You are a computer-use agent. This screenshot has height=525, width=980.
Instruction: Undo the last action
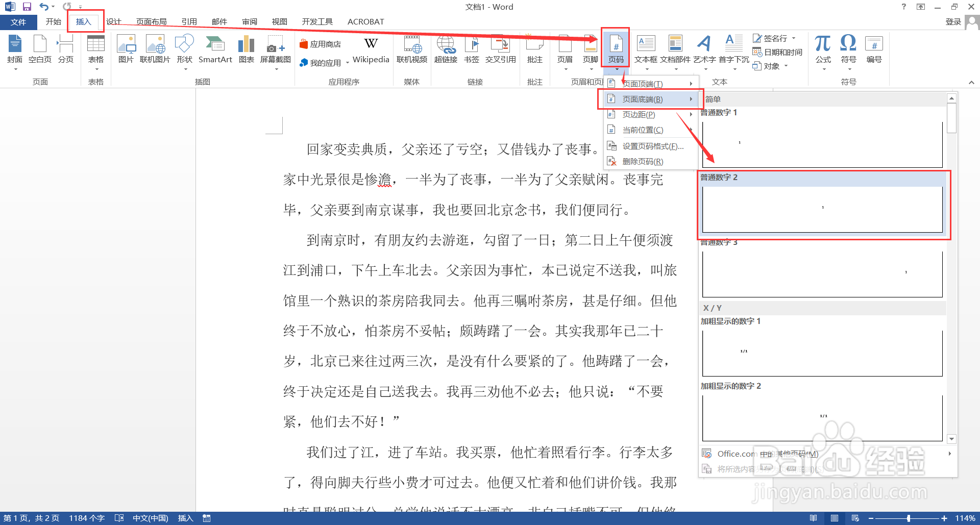point(44,7)
